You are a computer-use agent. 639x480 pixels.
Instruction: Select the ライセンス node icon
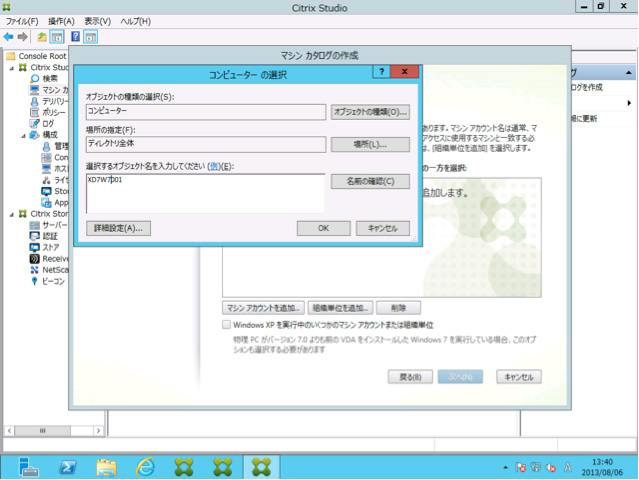(46, 180)
